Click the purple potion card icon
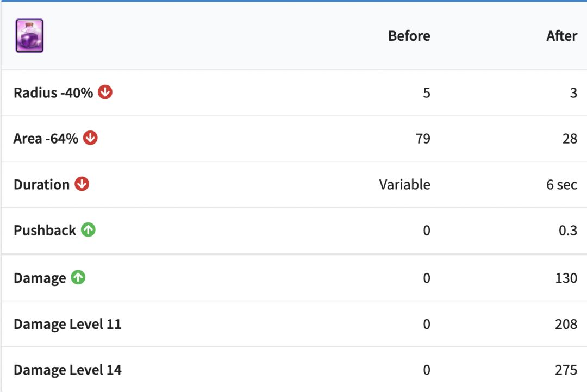 [29, 36]
